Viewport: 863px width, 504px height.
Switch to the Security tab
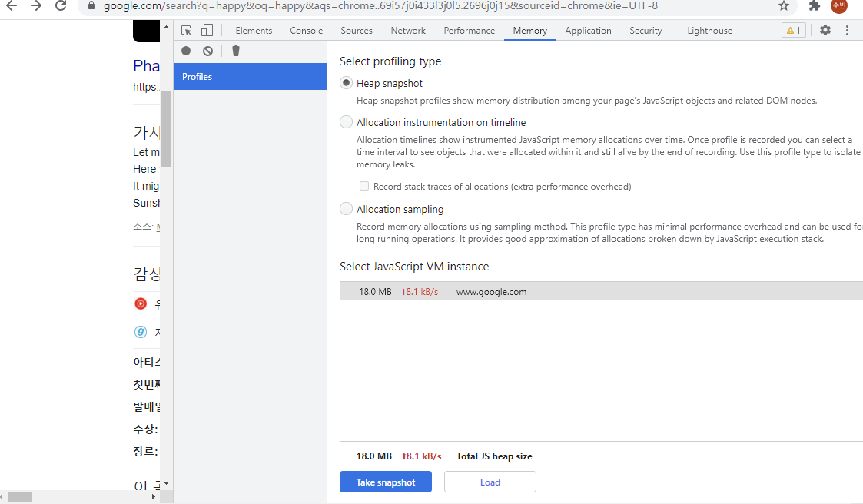click(646, 31)
